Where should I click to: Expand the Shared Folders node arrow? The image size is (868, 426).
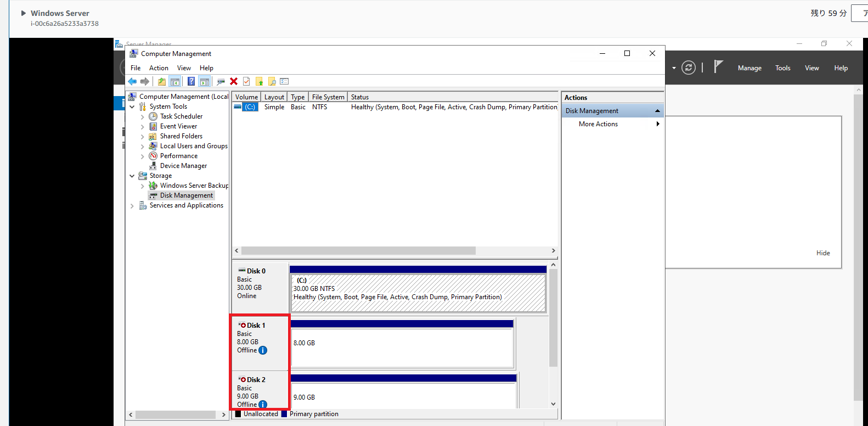pos(142,137)
